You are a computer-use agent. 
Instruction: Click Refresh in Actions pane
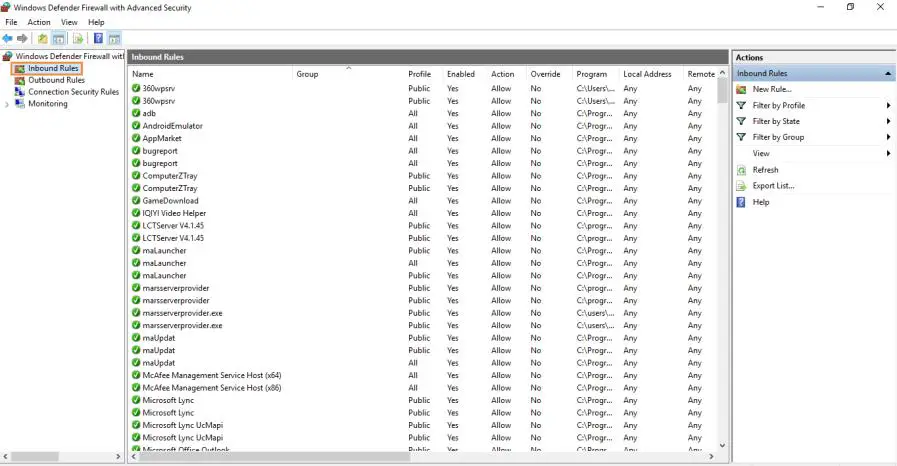(765, 170)
